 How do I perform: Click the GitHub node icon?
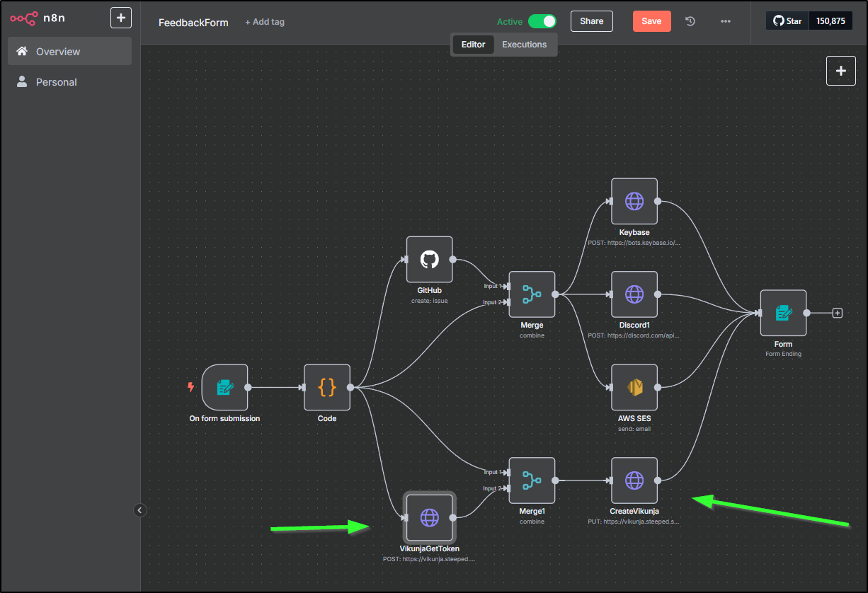429,259
